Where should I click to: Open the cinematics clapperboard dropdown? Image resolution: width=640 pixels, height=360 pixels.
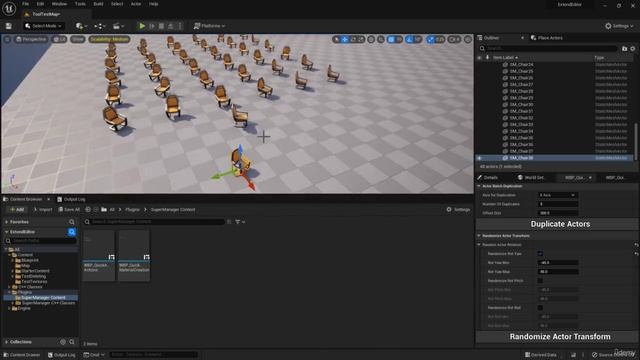click(x=118, y=26)
